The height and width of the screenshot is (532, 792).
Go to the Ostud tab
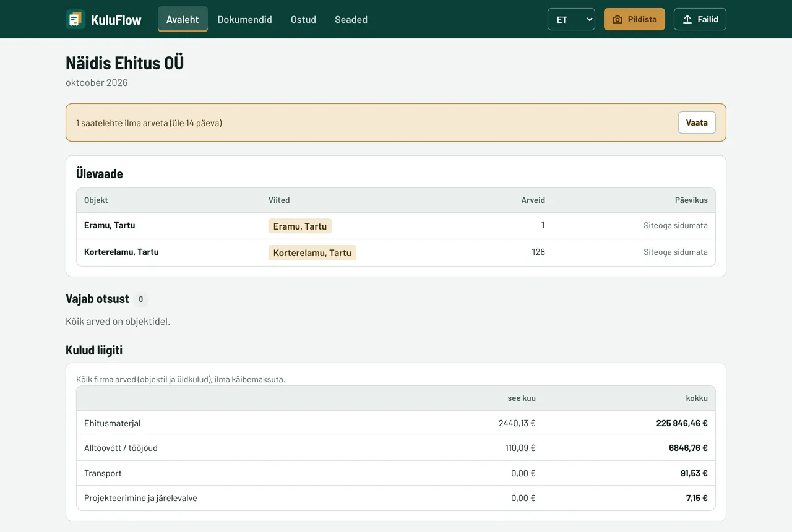click(x=303, y=19)
